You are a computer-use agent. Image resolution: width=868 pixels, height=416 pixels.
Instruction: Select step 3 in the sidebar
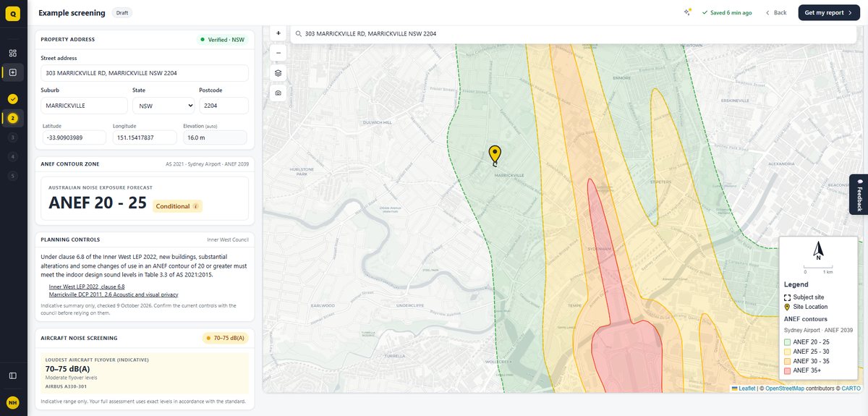click(x=13, y=137)
